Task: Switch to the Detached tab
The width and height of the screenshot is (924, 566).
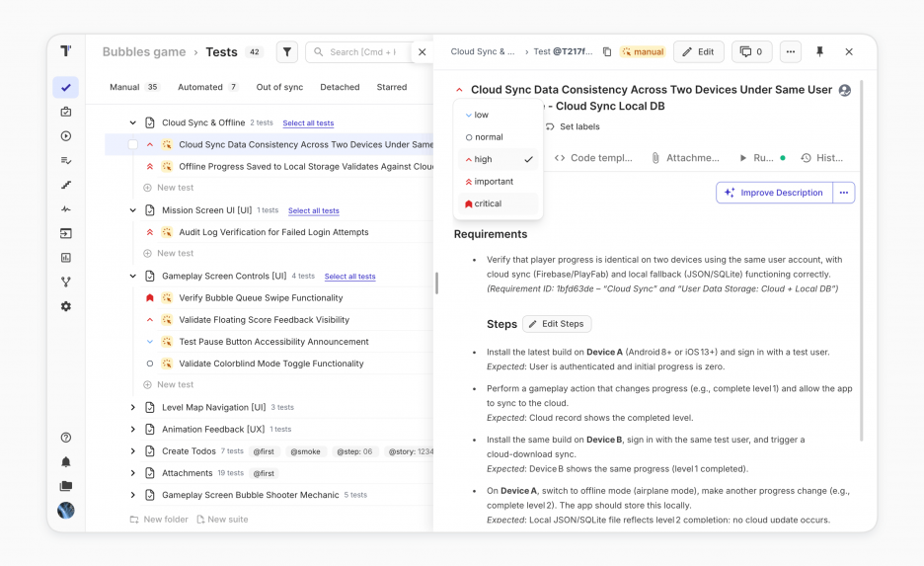Action: pos(340,87)
